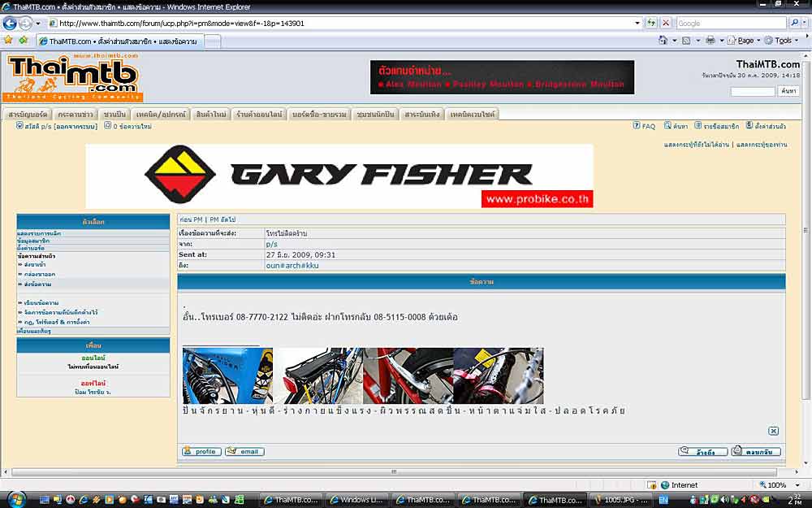Open the rules, folders & settings sidebar link
Screen dimensions: 812x508
pyautogui.click(x=57, y=322)
